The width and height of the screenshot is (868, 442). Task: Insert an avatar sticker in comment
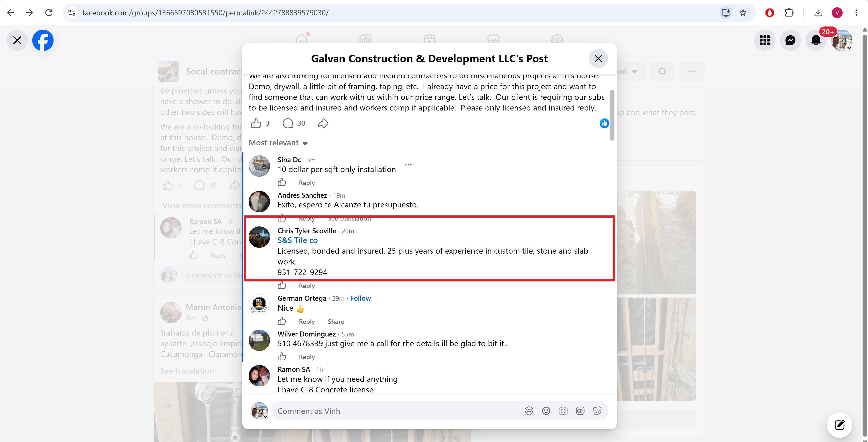tap(529, 411)
